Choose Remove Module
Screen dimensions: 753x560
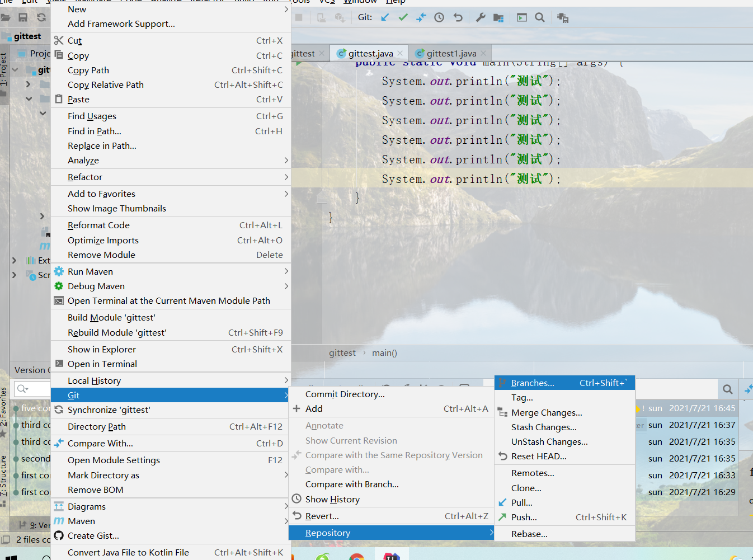point(171,255)
